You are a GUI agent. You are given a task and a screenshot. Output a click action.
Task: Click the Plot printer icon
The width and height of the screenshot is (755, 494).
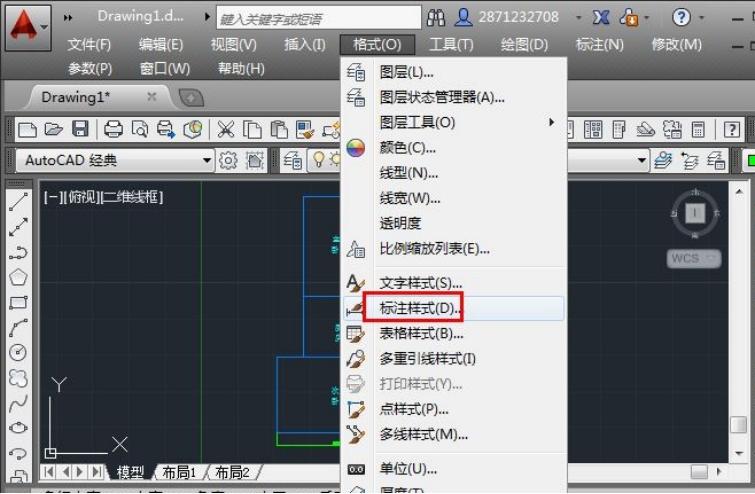114,130
